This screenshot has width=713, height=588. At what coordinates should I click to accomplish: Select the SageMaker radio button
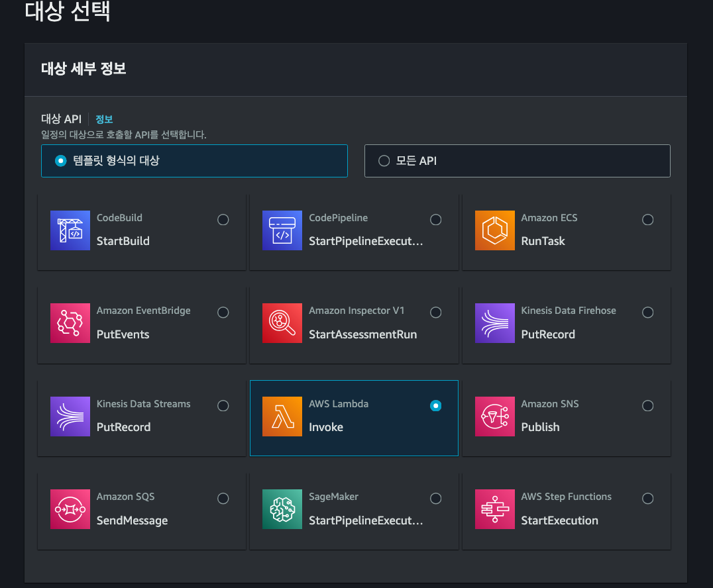pos(435,498)
